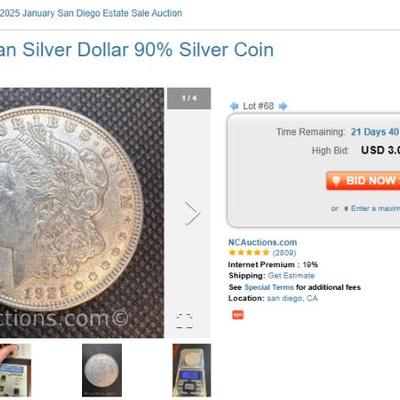Go to previous lot with left arrow
Image resolution: width=400 pixels, height=400 pixels.
click(x=234, y=106)
